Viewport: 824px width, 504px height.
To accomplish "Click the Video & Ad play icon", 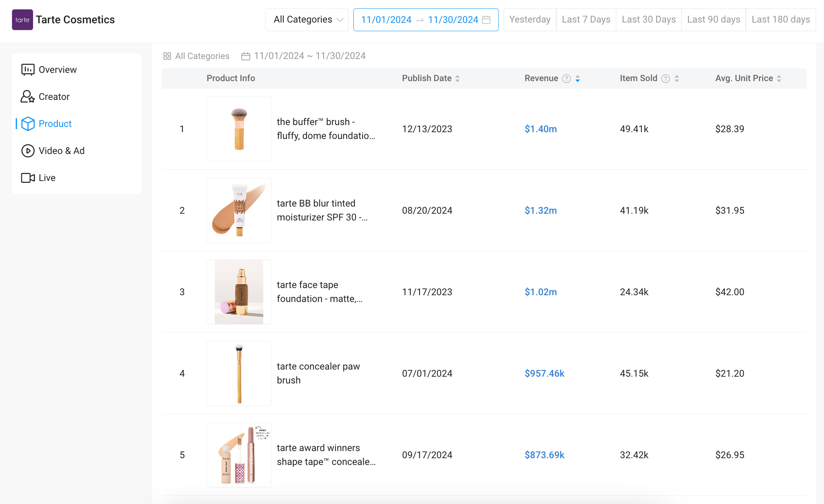I will coord(28,151).
